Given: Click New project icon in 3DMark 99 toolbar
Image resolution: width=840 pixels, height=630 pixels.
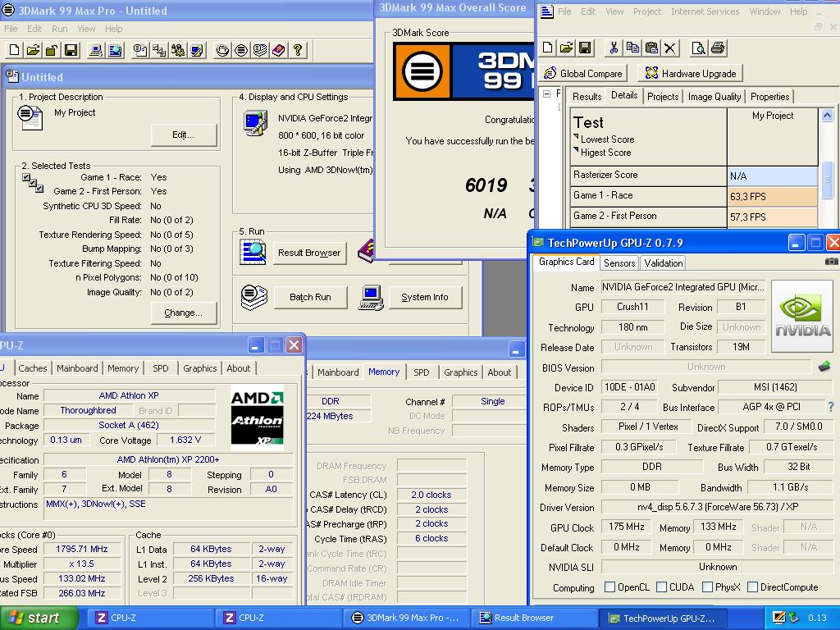Looking at the screenshot, I should point(15,50).
